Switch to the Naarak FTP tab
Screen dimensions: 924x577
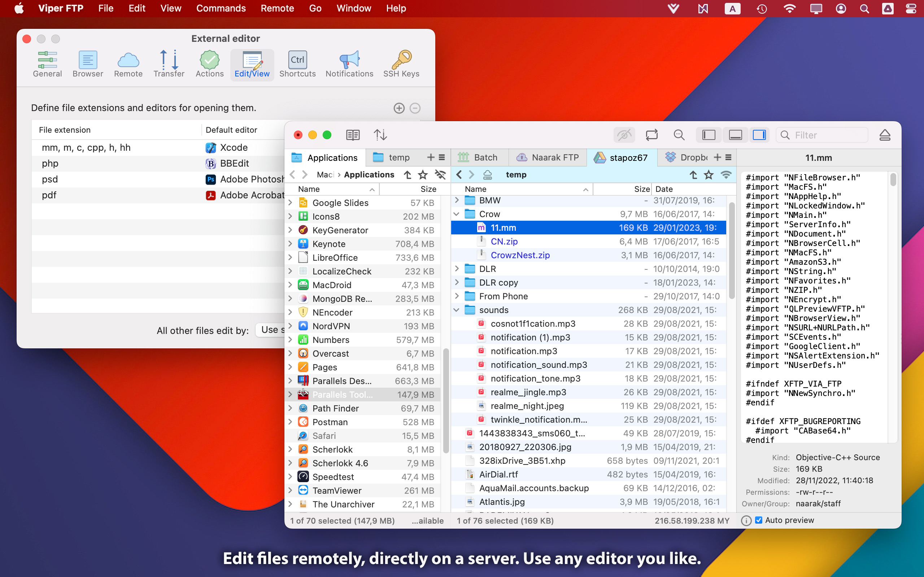pos(548,157)
